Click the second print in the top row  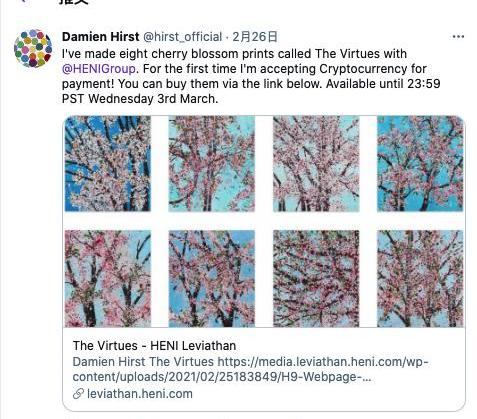[x=212, y=164]
